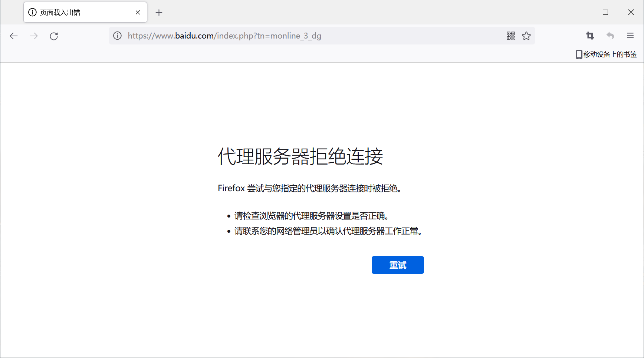Maximize the Firefox window
Screen dimensions: 644x358
605,12
